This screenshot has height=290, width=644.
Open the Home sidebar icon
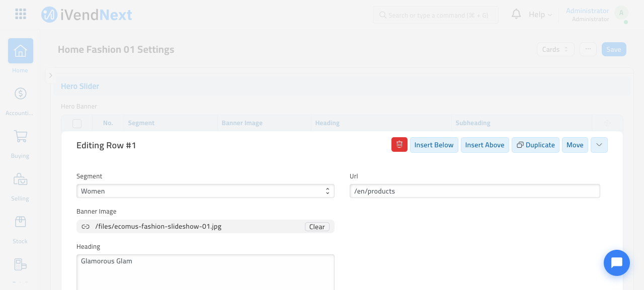point(21,51)
